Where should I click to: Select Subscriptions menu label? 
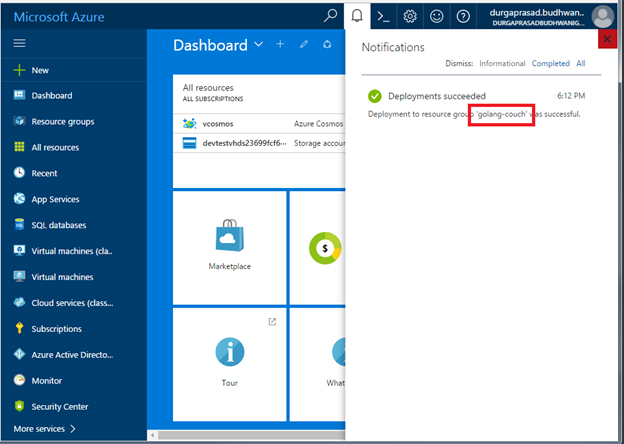click(57, 329)
